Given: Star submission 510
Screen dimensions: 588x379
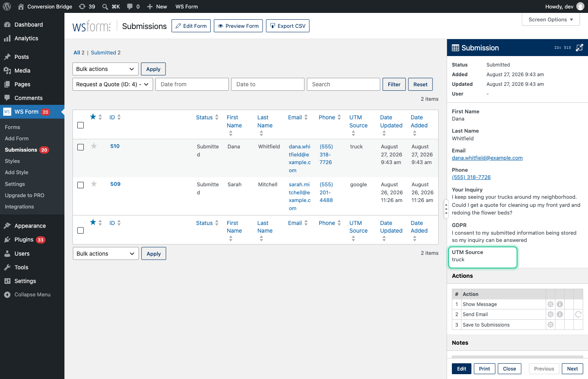Looking at the screenshot, I should coord(94,146).
